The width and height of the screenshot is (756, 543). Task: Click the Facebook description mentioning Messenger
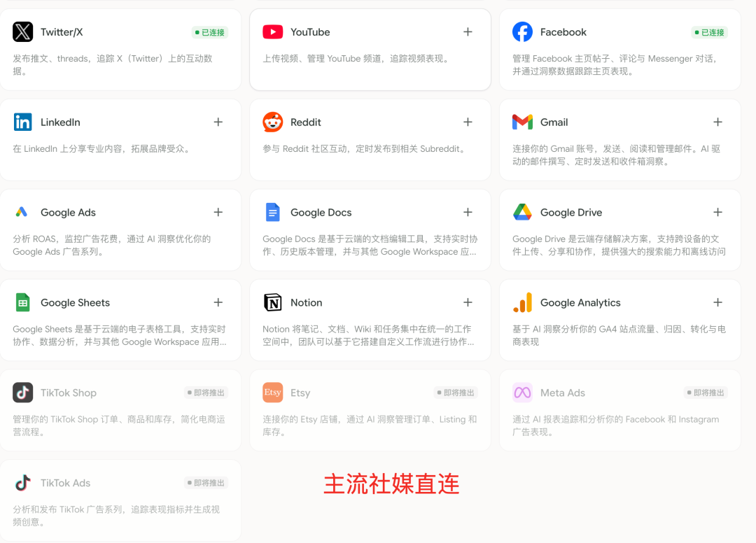[x=616, y=65]
